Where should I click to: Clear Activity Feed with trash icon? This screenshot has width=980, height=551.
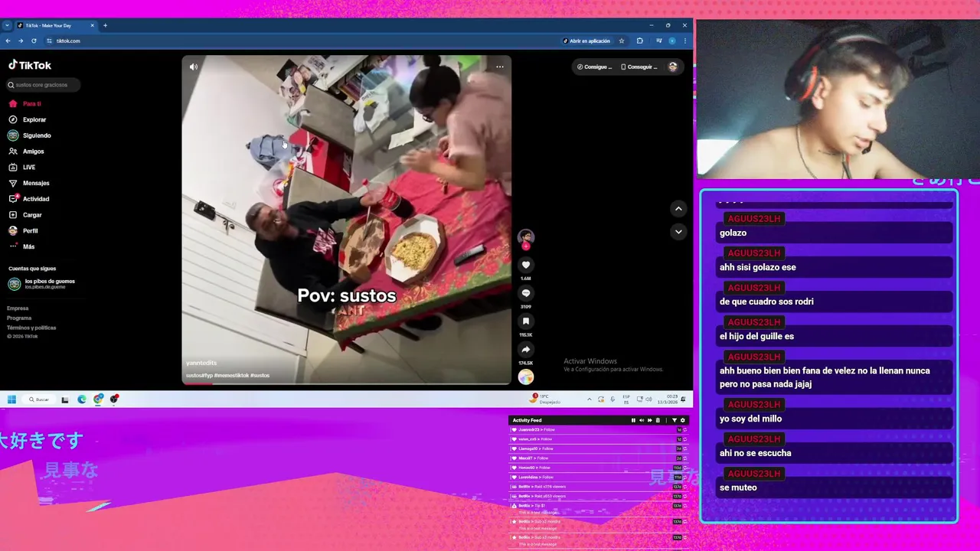click(658, 420)
